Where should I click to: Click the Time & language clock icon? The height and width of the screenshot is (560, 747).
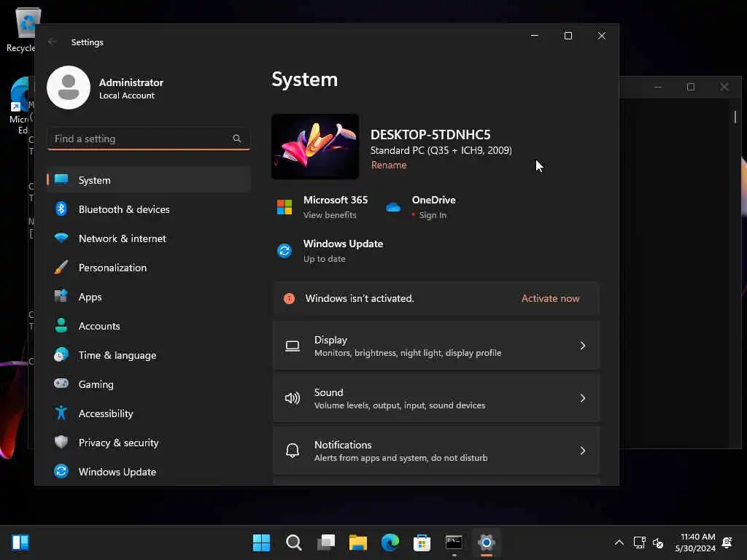click(x=61, y=355)
